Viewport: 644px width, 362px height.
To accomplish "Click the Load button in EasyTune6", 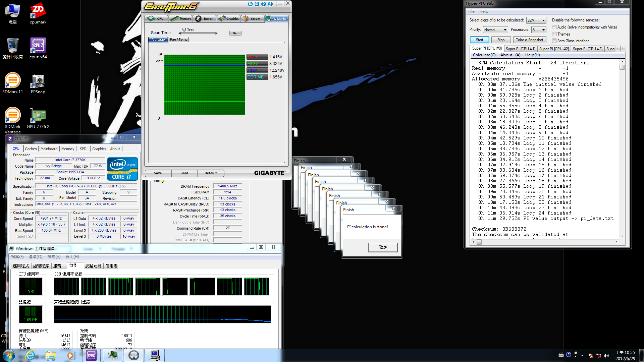I will tap(184, 173).
